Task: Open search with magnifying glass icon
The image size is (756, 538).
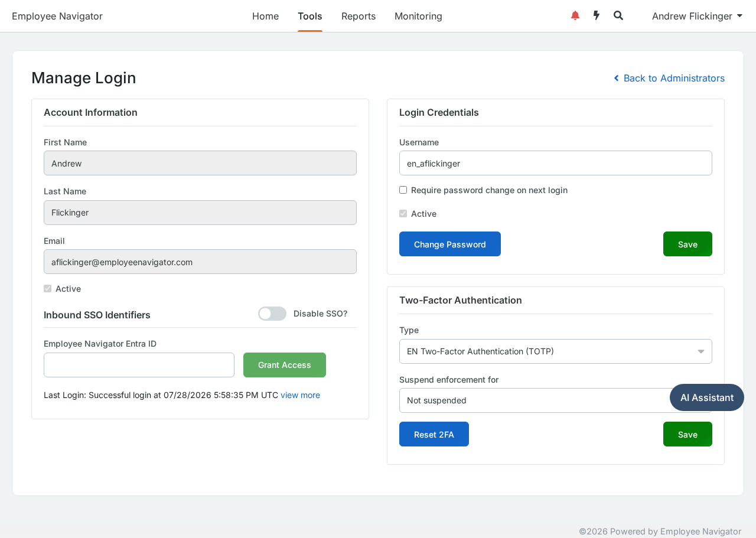Action: click(618, 16)
